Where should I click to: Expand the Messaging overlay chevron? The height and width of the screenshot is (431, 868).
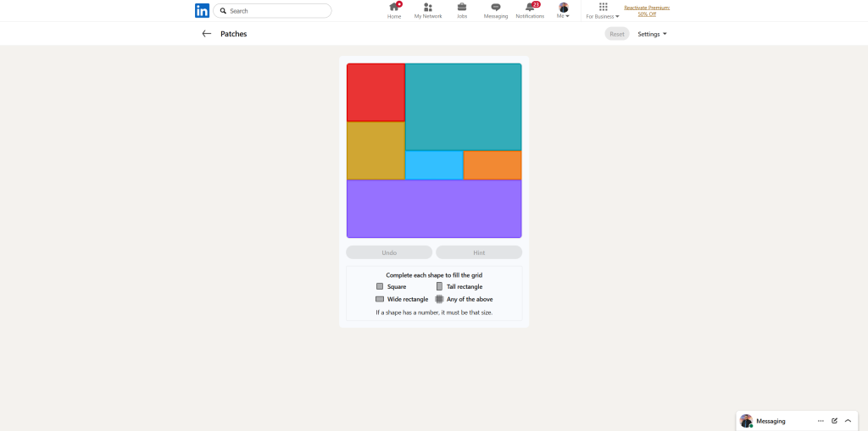coord(848,421)
